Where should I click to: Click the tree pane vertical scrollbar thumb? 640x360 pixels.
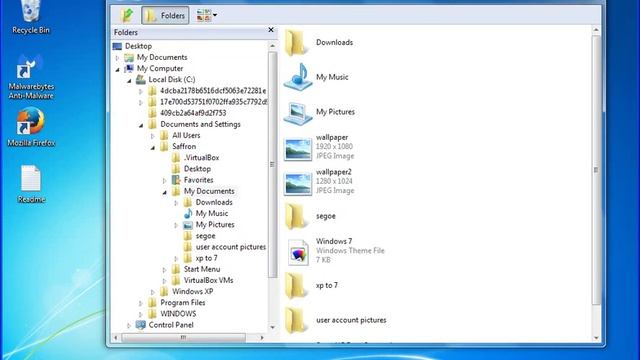pyautogui.click(x=273, y=164)
